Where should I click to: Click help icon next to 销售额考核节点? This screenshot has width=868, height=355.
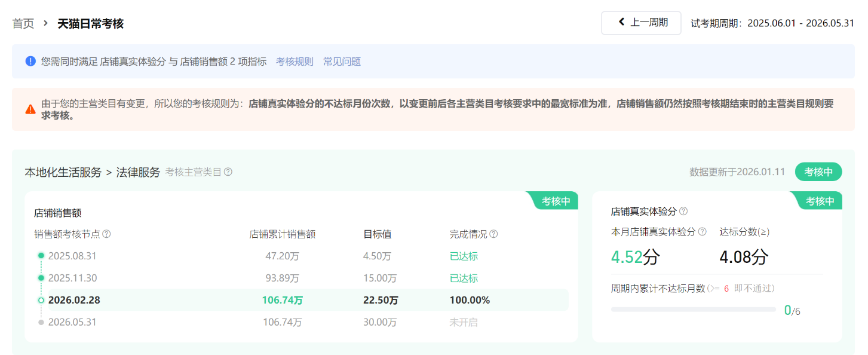coord(106,234)
